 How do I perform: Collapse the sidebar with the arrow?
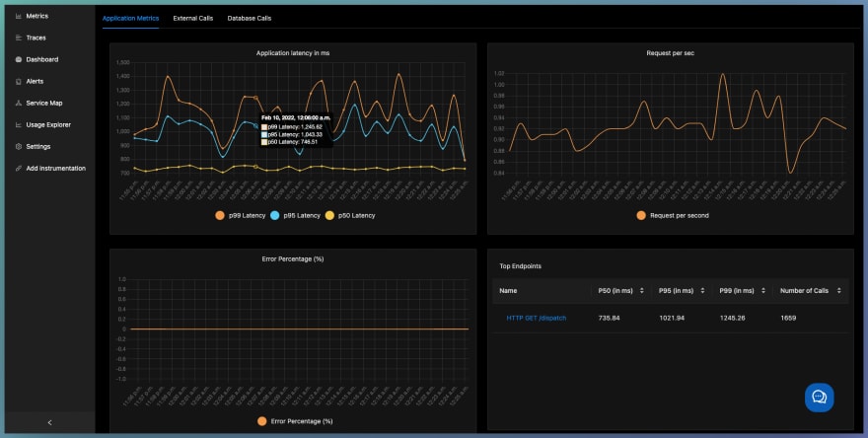[x=50, y=422]
